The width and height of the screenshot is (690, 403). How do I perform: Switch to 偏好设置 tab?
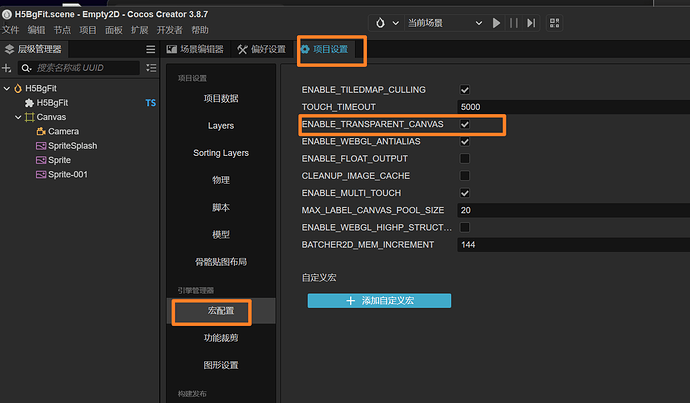[x=262, y=49]
